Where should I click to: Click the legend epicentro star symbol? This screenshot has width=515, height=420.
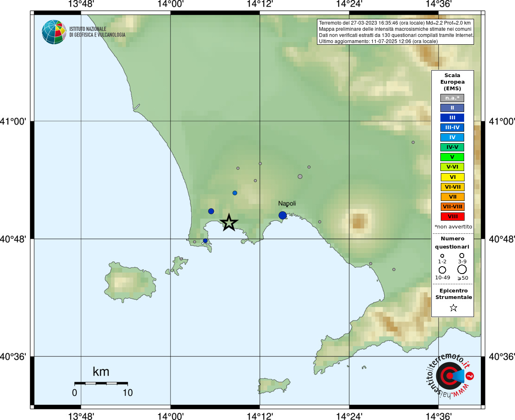(453, 308)
